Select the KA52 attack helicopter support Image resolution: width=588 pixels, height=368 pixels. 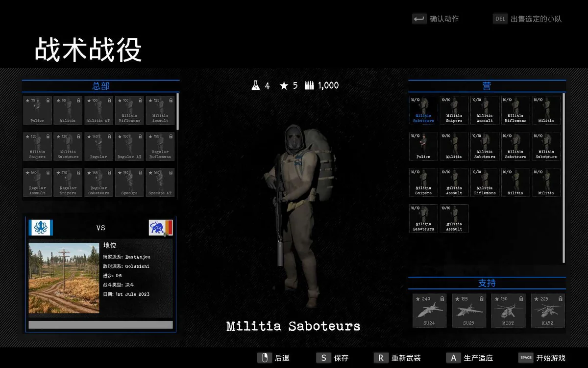coord(548,311)
